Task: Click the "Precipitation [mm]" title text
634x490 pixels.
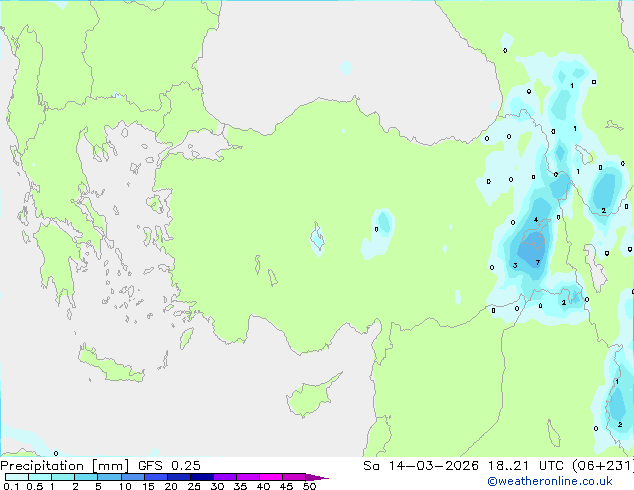Action: [x=64, y=466]
